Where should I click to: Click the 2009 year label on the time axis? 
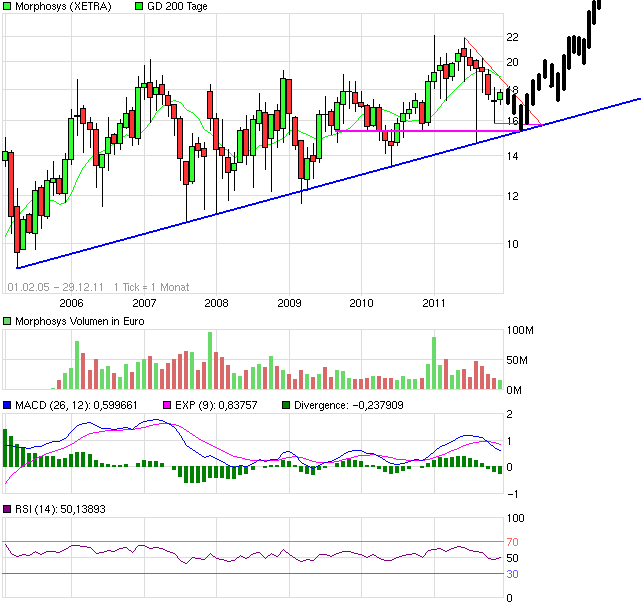pyautogui.click(x=289, y=303)
